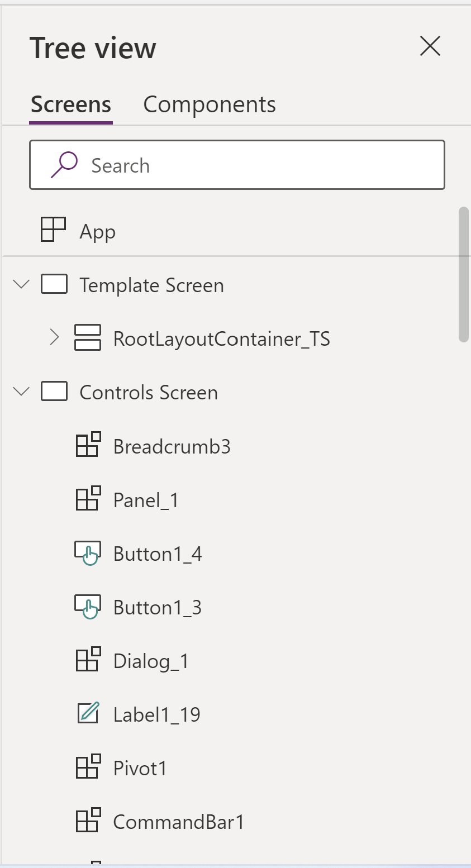Click the Panel_1 component icon
This screenshot has width=471, height=868.
(88, 499)
